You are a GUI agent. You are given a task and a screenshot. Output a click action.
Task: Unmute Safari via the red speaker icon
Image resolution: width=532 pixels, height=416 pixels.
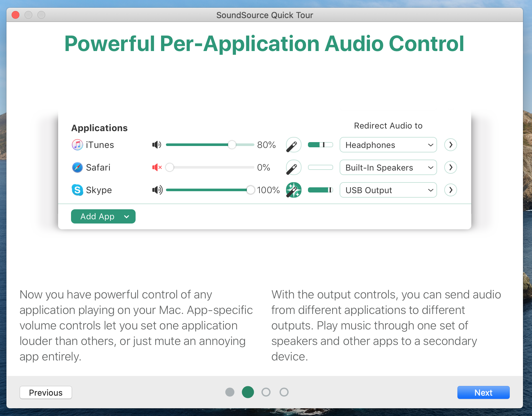157,167
